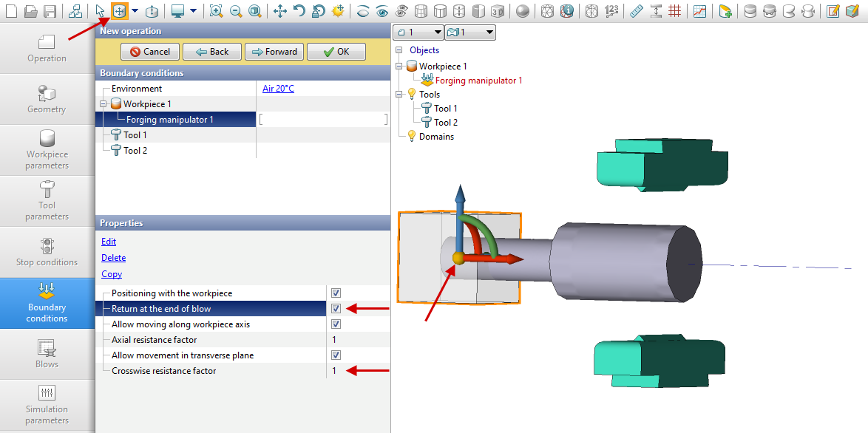The image size is (868, 433).
Task: Click the Save file icon
Action: coord(50,11)
